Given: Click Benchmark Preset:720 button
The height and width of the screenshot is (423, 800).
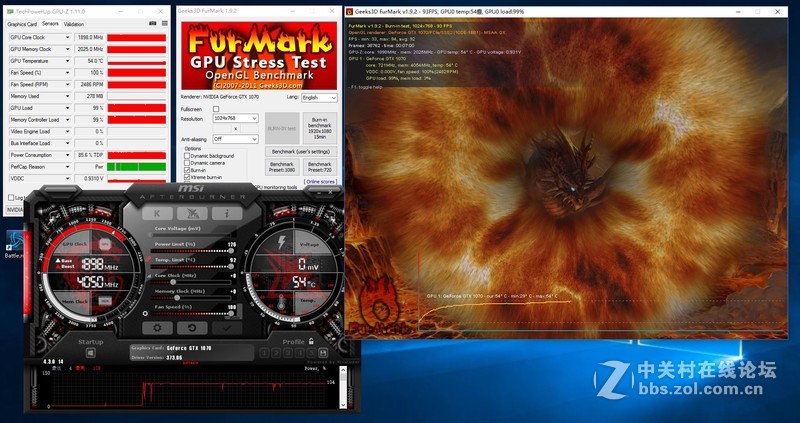Looking at the screenshot, I should click(320, 167).
